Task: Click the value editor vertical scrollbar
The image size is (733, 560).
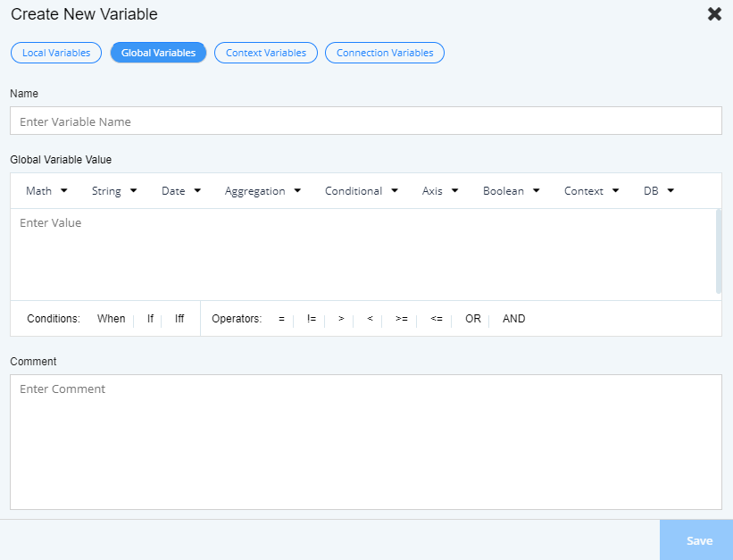Action: tap(719, 251)
